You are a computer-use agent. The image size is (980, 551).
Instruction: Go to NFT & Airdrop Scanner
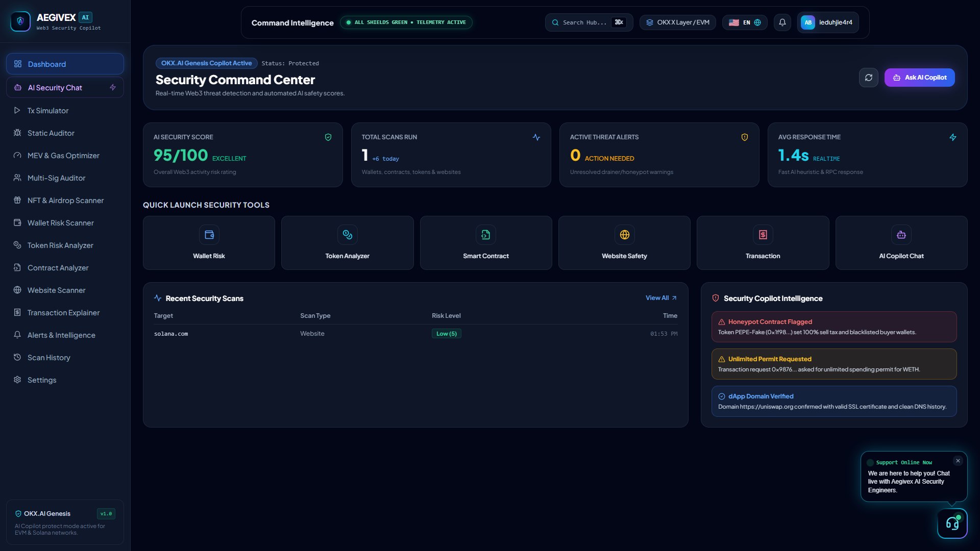[65, 200]
